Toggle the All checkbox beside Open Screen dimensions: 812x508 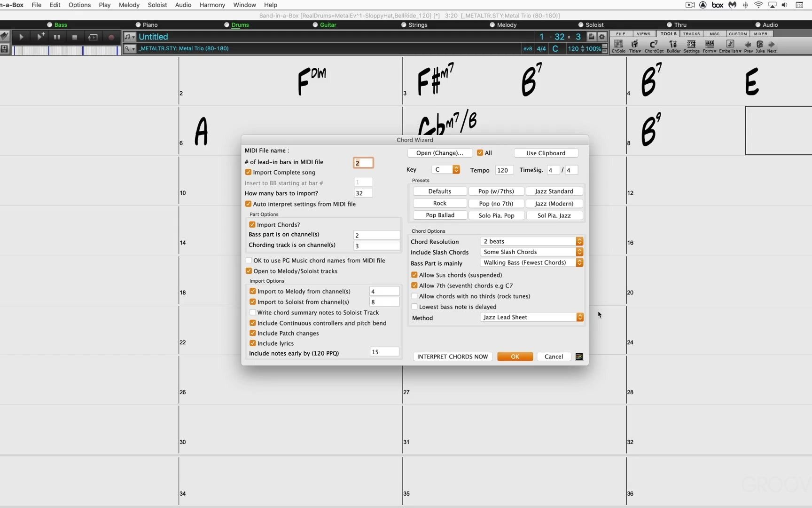[x=480, y=152]
